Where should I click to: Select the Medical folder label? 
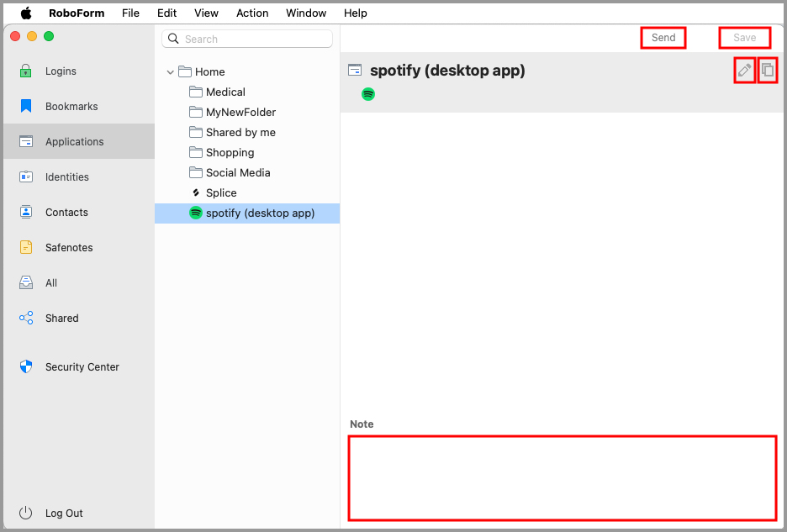coord(225,92)
